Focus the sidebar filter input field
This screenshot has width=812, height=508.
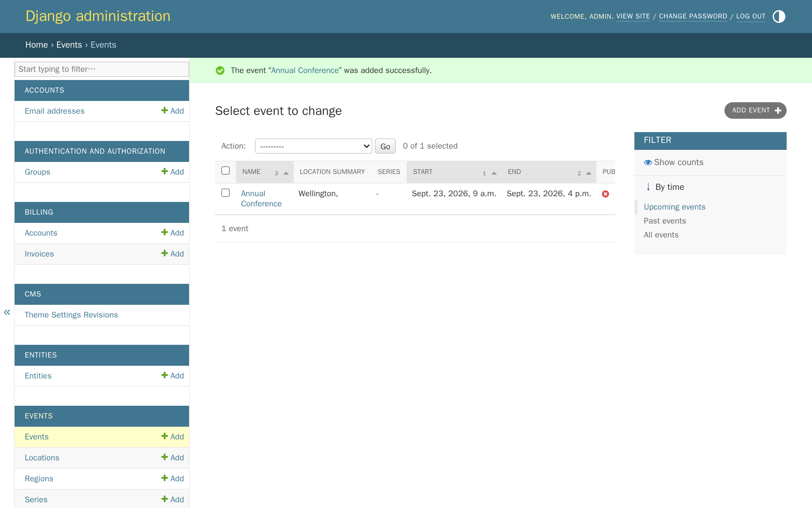tap(102, 69)
